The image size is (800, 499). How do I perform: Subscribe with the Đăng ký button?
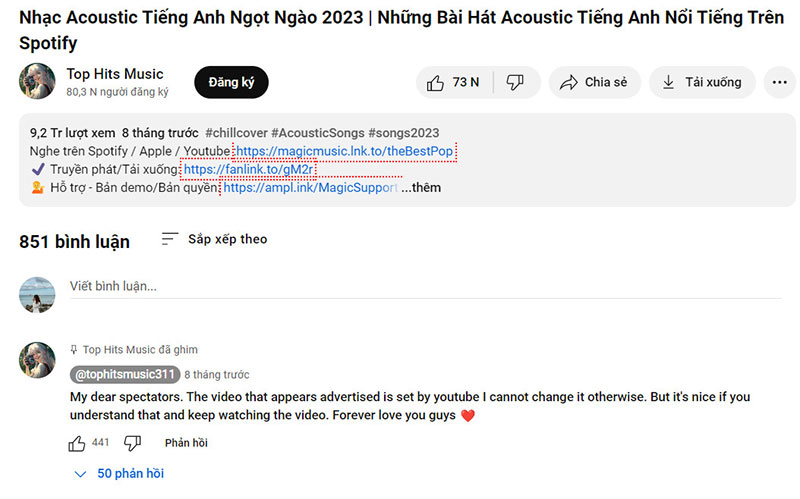[x=231, y=83]
